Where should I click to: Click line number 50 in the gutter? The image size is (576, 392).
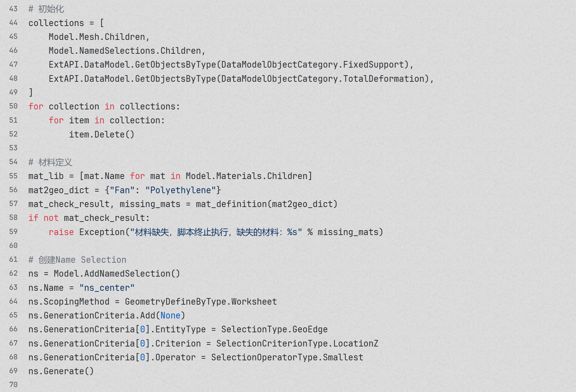tap(13, 106)
